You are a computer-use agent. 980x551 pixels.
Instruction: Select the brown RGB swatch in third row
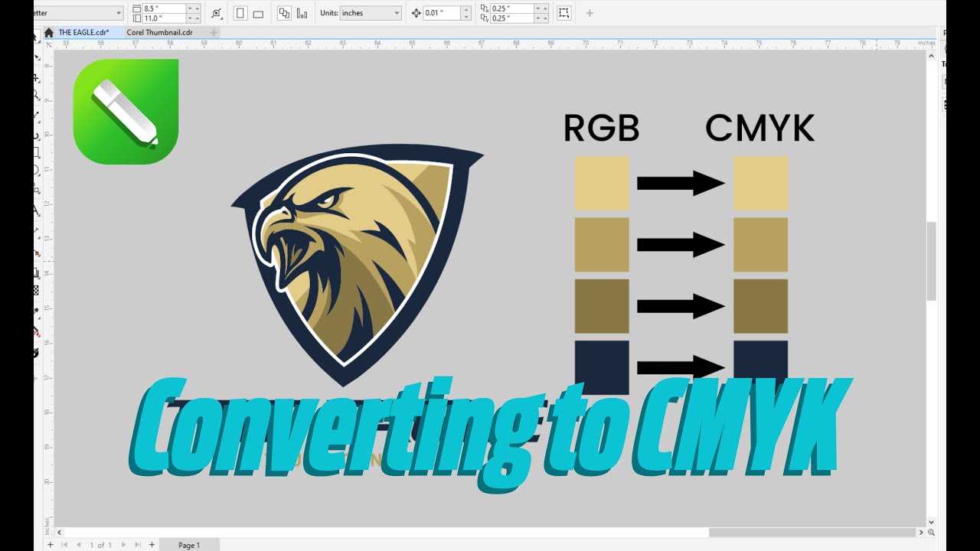click(602, 306)
